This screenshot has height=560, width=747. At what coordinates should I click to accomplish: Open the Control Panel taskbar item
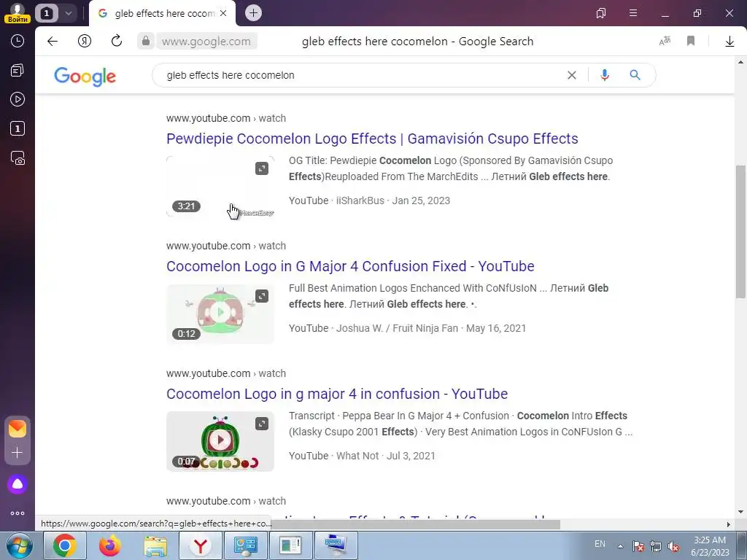(246, 545)
